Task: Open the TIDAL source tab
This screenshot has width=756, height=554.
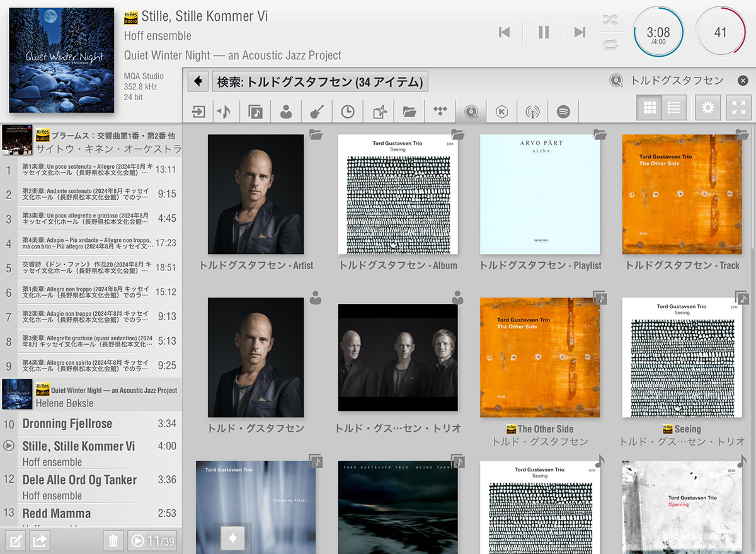Action: click(x=440, y=112)
